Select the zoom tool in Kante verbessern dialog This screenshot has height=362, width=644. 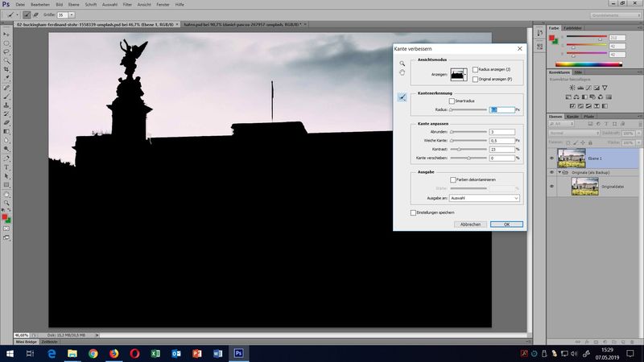402,63
